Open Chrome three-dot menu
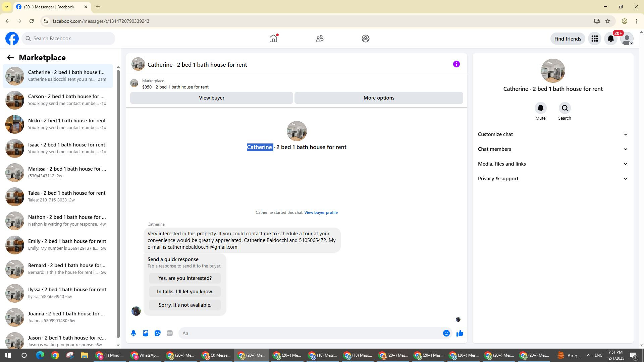 coord(637,21)
